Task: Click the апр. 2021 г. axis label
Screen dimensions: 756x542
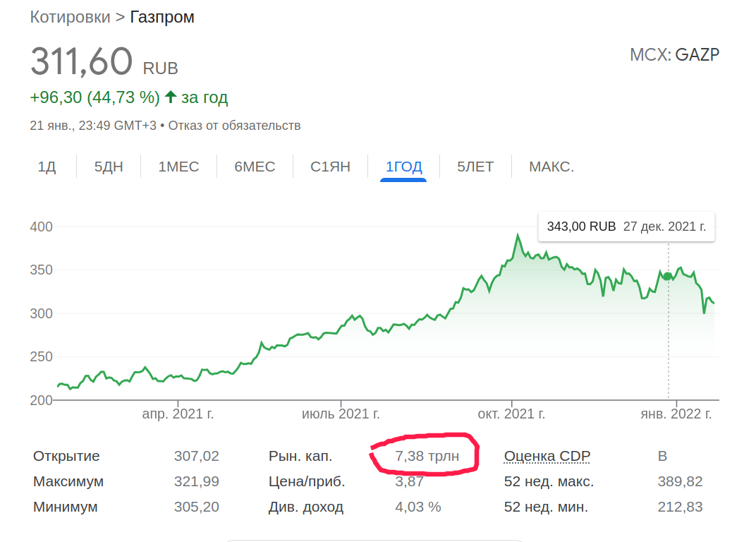Action: click(178, 414)
